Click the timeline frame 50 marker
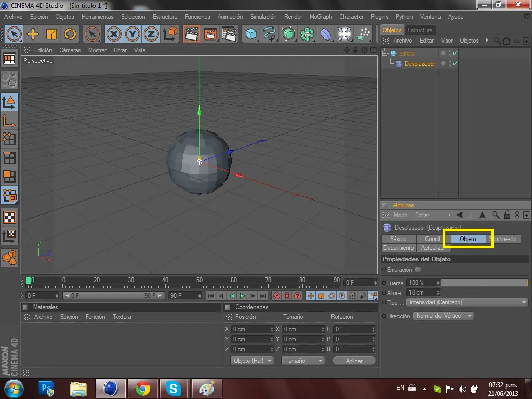The height and width of the screenshot is (399, 532). 199,280
